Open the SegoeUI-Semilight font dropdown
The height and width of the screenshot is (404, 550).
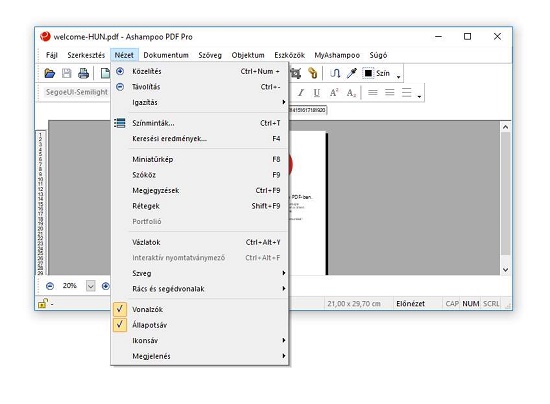[x=77, y=92]
